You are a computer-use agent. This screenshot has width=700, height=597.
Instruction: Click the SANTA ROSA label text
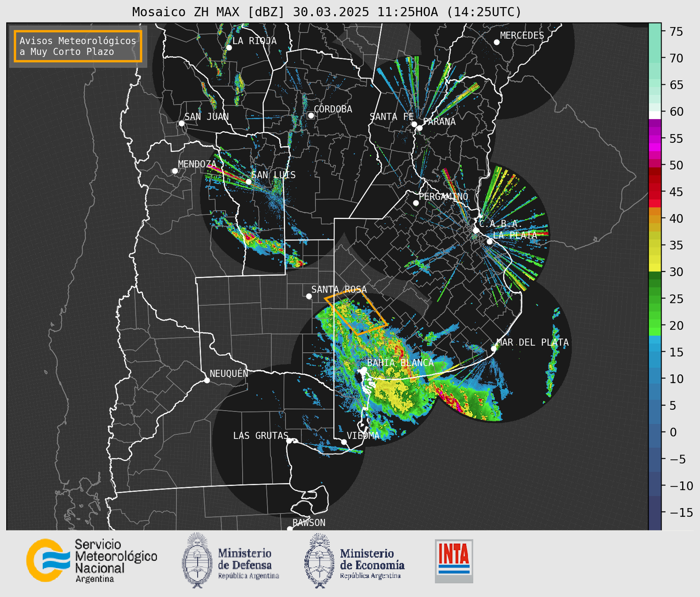[x=339, y=289]
